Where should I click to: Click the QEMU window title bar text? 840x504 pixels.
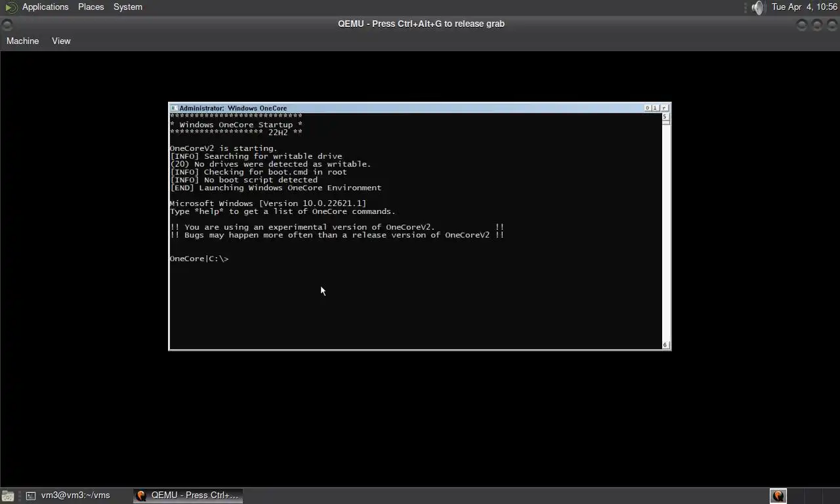(x=421, y=24)
